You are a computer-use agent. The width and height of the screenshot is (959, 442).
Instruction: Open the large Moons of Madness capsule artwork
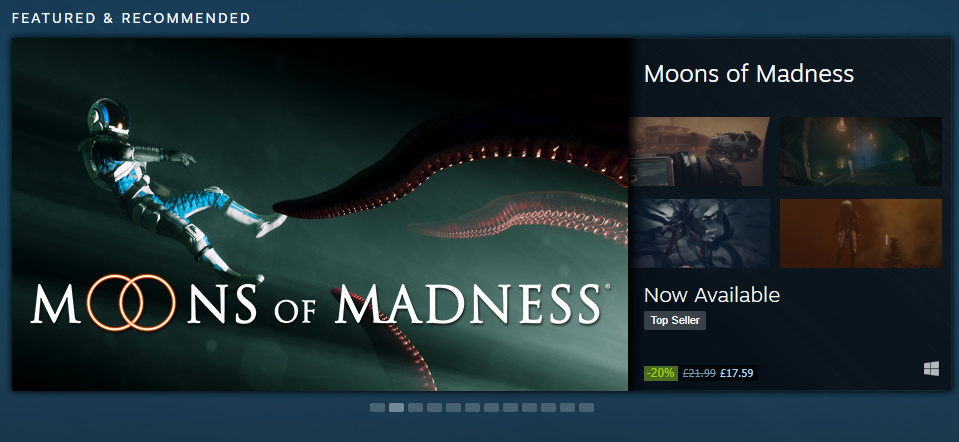click(320, 215)
